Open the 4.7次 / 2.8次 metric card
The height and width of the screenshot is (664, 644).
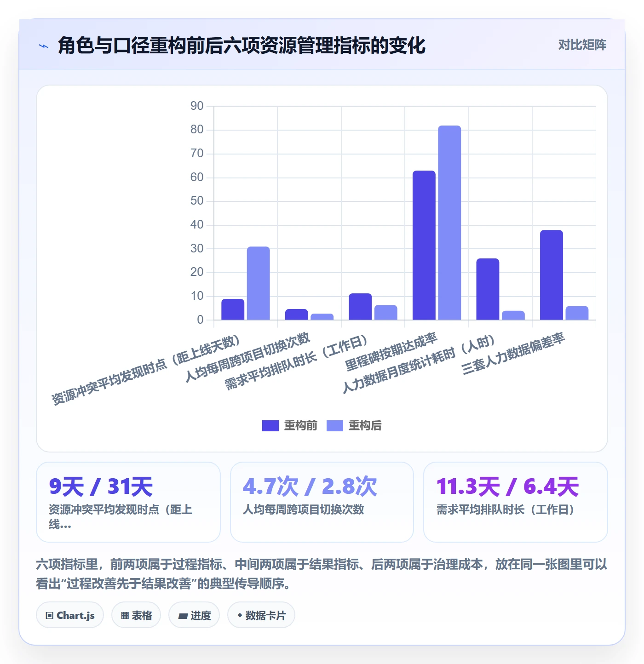click(x=322, y=502)
